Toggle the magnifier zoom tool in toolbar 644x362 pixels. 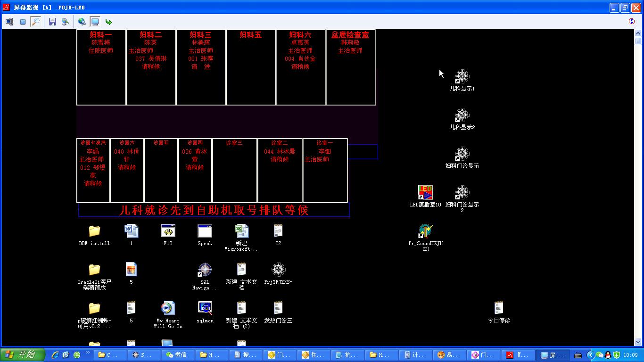[x=35, y=22]
